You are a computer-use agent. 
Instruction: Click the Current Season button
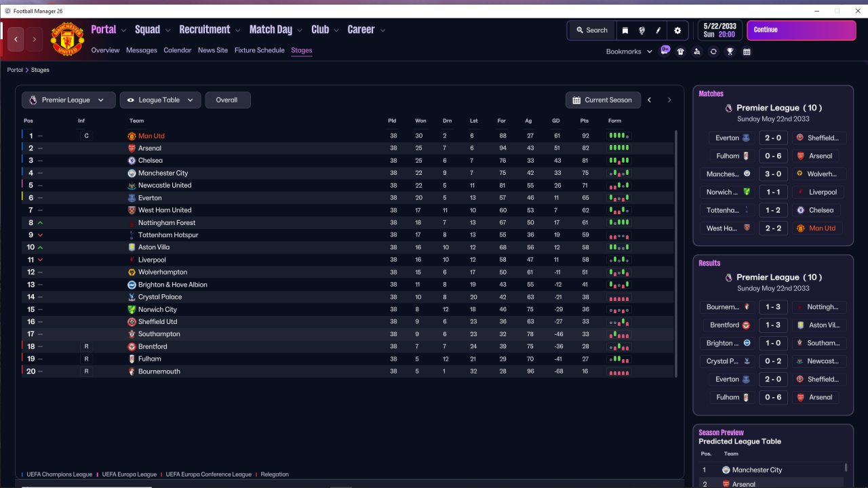coord(602,100)
